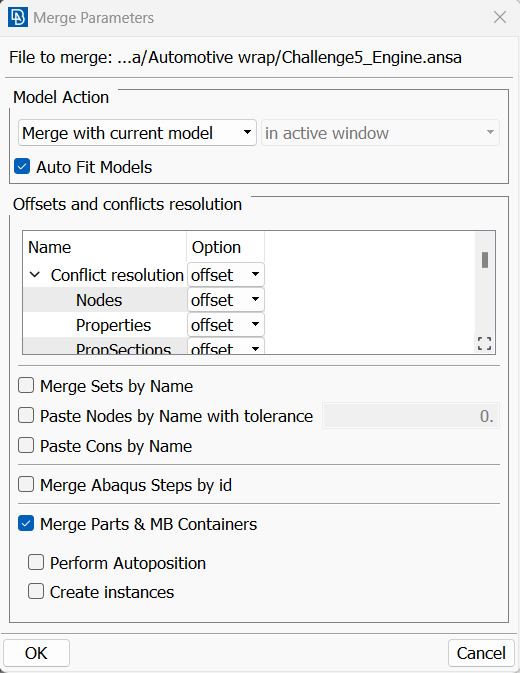Disable the Auto Fit Models checkbox
The image size is (520, 673).
pyautogui.click(x=22, y=167)
